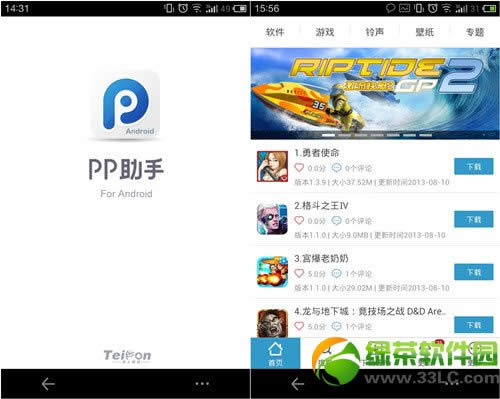Viewport: 500px width, 399px height.
Task: Open comments bubble for 龙与地下城
Action: point(336,326)
